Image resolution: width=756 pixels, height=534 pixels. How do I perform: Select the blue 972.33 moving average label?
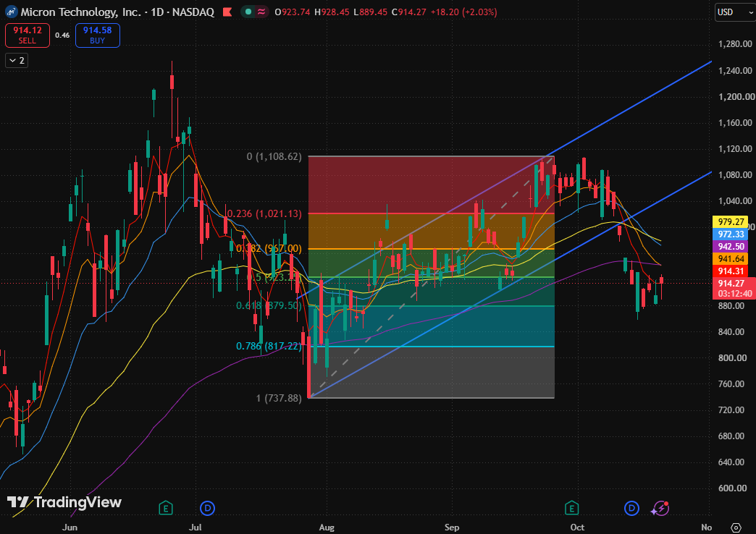click(731, 234)
